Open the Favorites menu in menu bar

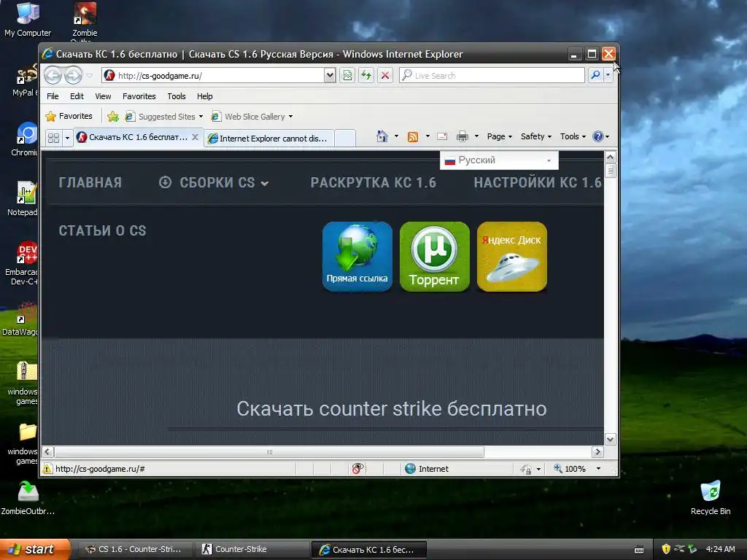coord(139,96)
